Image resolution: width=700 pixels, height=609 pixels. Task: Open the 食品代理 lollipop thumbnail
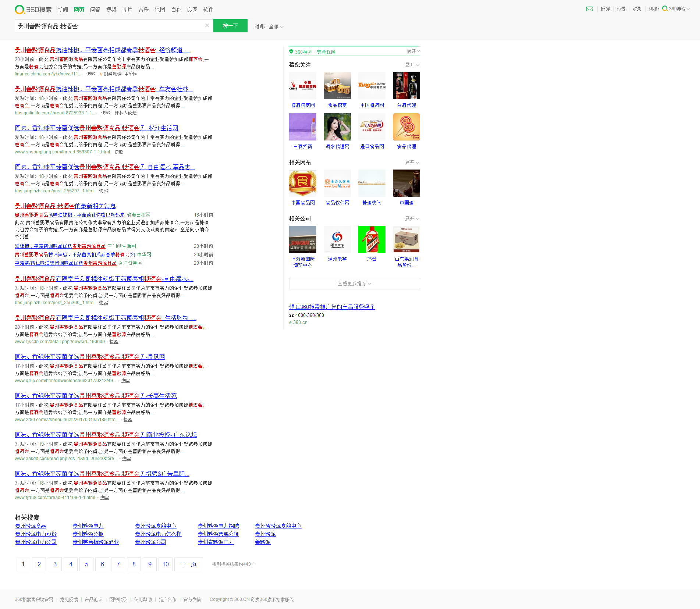pos(406,127)
